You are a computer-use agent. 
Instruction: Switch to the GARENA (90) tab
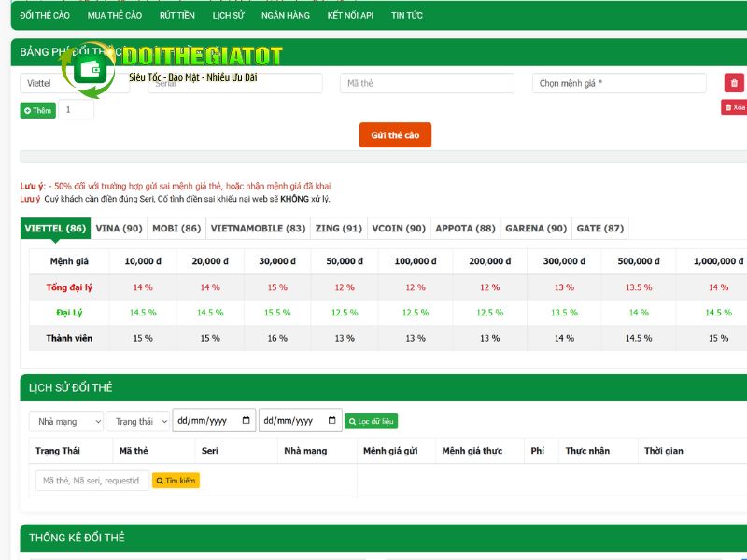coord(536,228)
